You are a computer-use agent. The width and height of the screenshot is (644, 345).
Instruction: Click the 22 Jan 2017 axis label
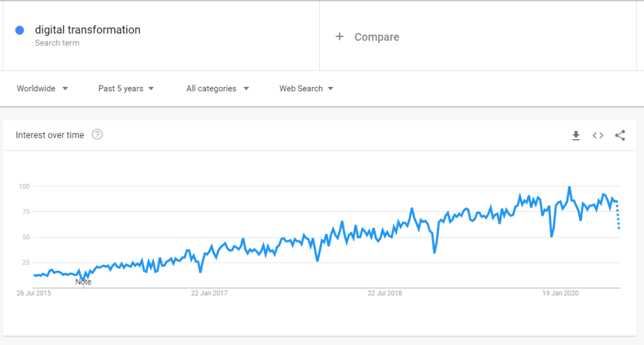[x=210, y=293]
